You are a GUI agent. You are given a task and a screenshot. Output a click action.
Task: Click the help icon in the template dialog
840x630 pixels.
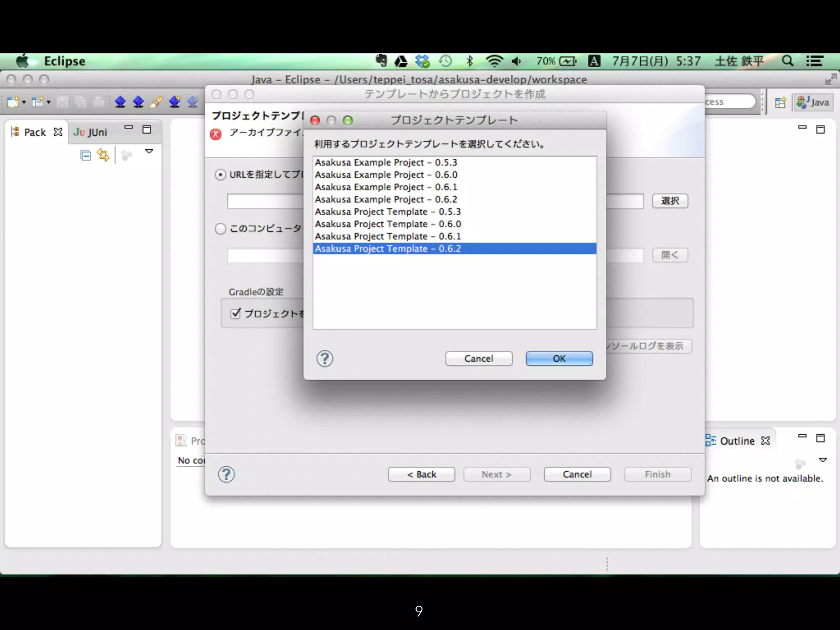pos(324,359)
